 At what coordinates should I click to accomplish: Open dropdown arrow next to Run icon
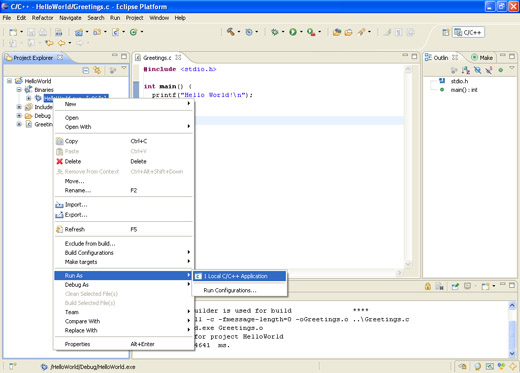pyautogui.click(x=301, y=32)
